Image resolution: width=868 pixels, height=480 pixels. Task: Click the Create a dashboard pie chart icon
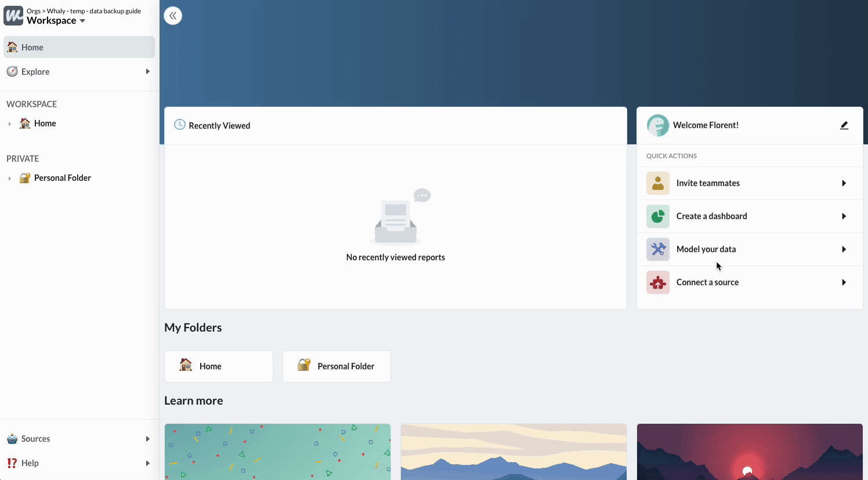click(x=657, y=216)
